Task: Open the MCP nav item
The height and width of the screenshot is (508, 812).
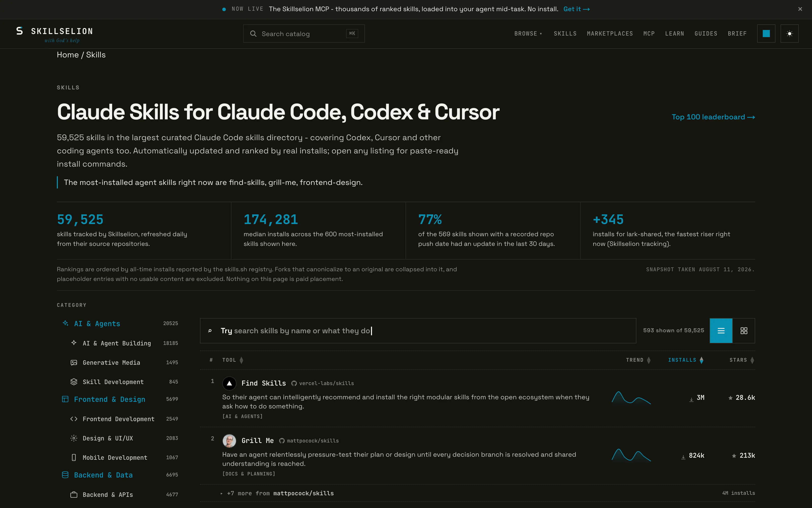Action: click(x=649, y=34)
